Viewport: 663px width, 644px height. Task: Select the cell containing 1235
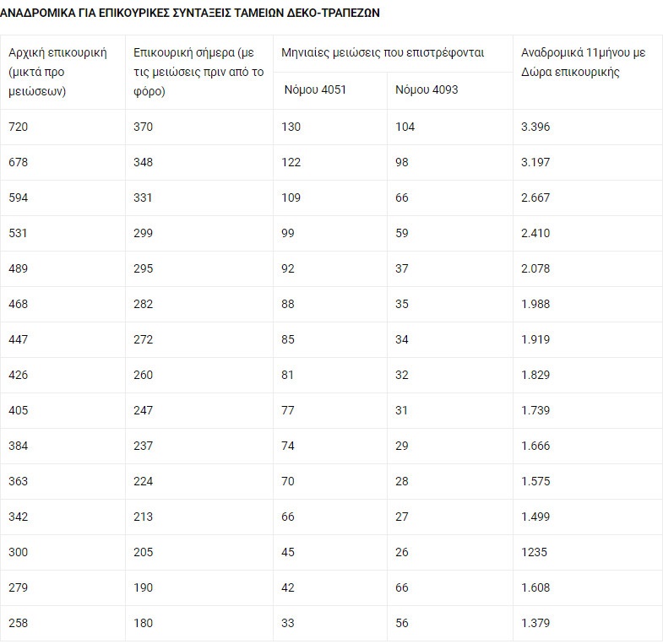[534, 552]
